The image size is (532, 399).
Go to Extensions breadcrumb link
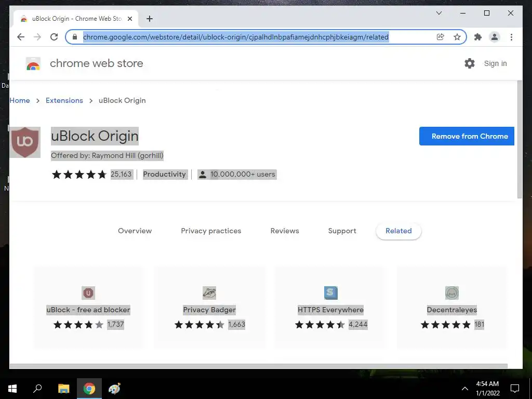64,100
